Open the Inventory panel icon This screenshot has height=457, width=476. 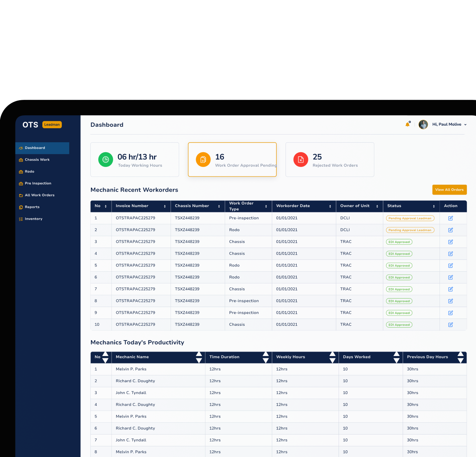(21, 219)
